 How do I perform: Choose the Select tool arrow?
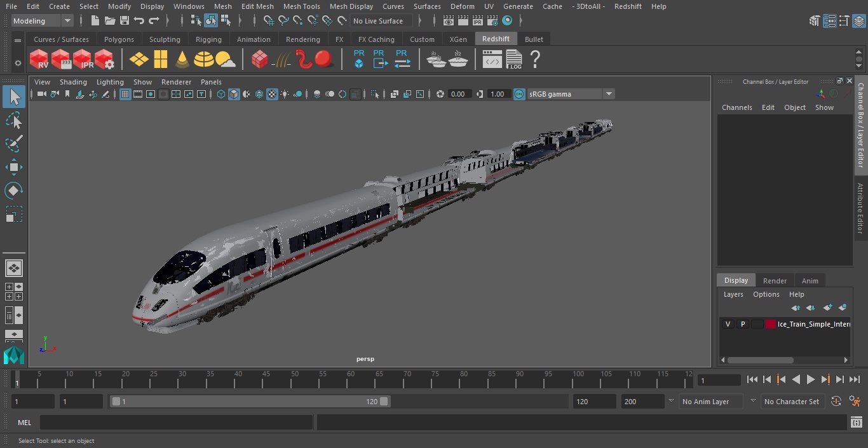pos(14,97)
